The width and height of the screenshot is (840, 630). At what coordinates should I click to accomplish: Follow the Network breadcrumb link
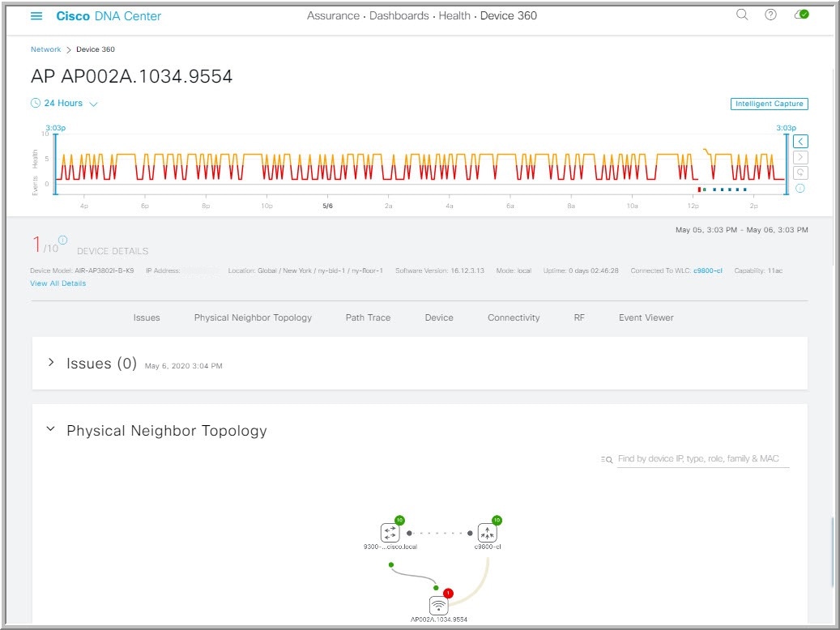(45, 49)
